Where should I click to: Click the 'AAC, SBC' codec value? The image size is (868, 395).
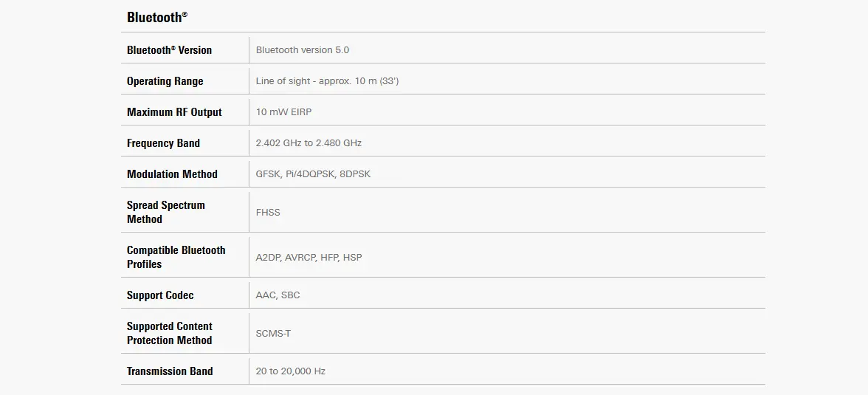278,295
